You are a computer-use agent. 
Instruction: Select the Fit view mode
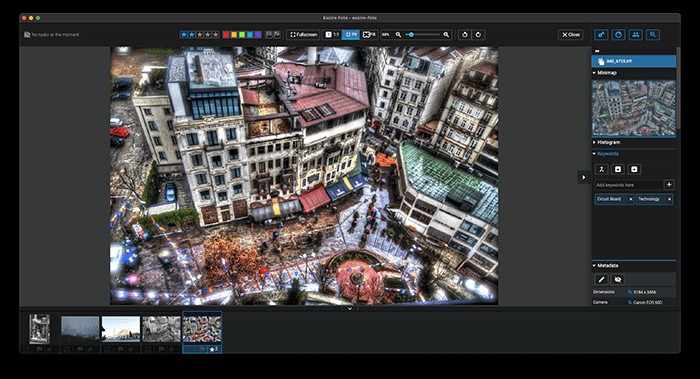pyautogui.click(x=350, y=35)
